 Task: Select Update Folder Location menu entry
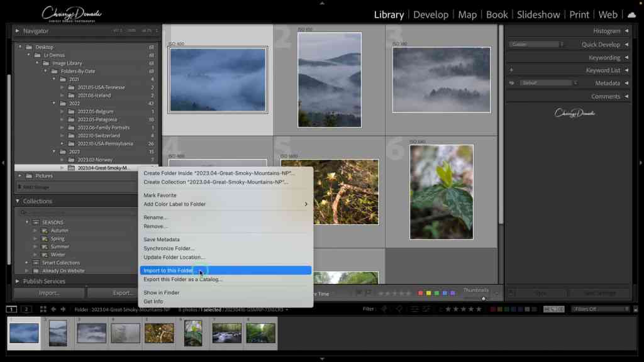pyautogui.click(x=226, y=257)
